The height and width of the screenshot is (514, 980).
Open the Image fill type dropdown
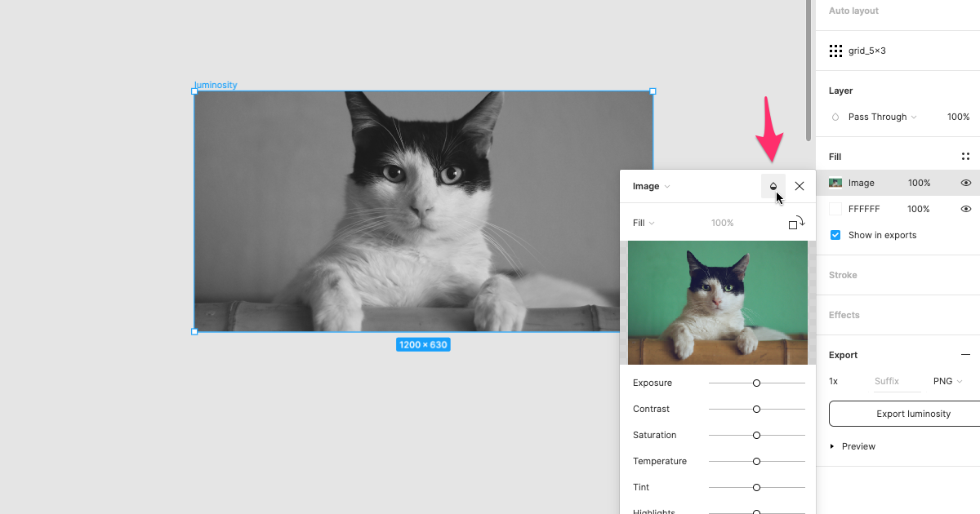(651, 186)
